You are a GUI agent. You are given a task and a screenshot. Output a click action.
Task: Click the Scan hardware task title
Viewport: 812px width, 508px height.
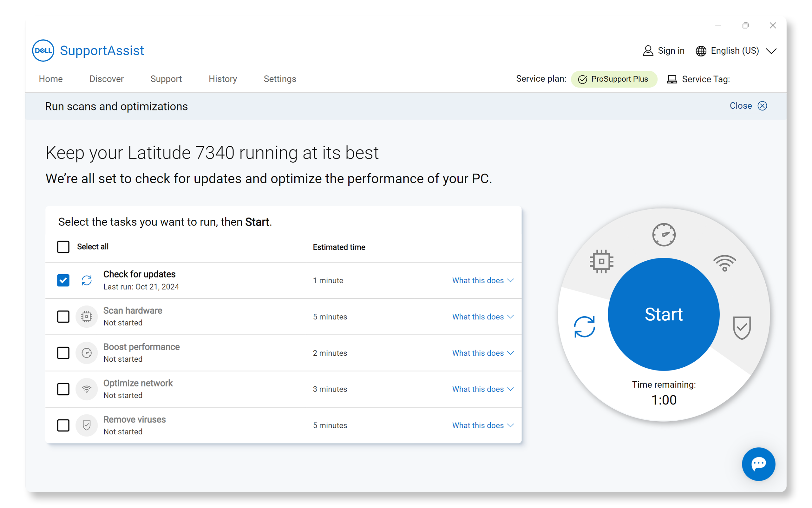tap(133, 311)
